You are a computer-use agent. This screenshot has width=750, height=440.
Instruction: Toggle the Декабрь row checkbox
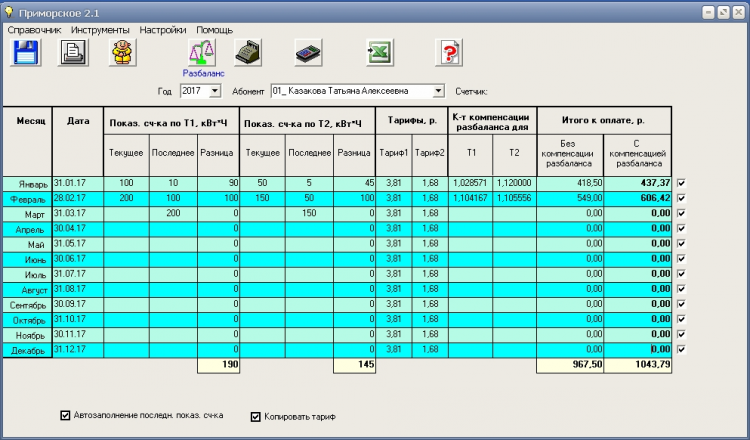[682, 349]
